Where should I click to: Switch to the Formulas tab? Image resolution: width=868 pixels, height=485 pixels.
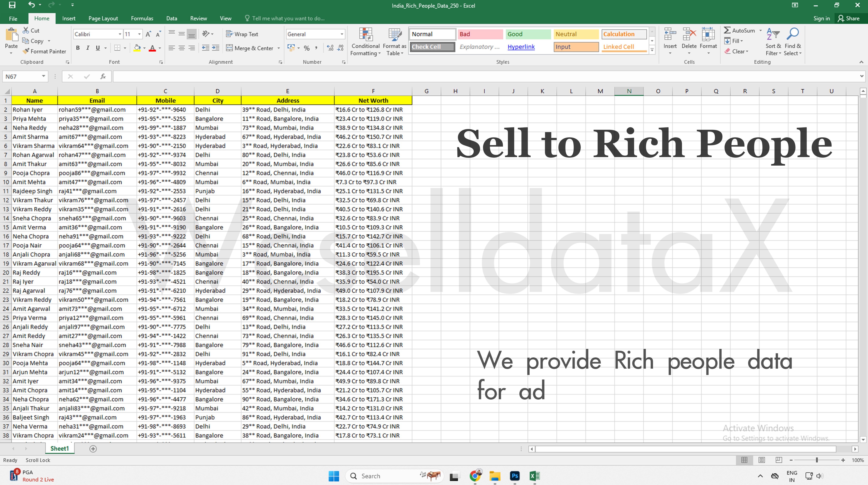point(142,19)
